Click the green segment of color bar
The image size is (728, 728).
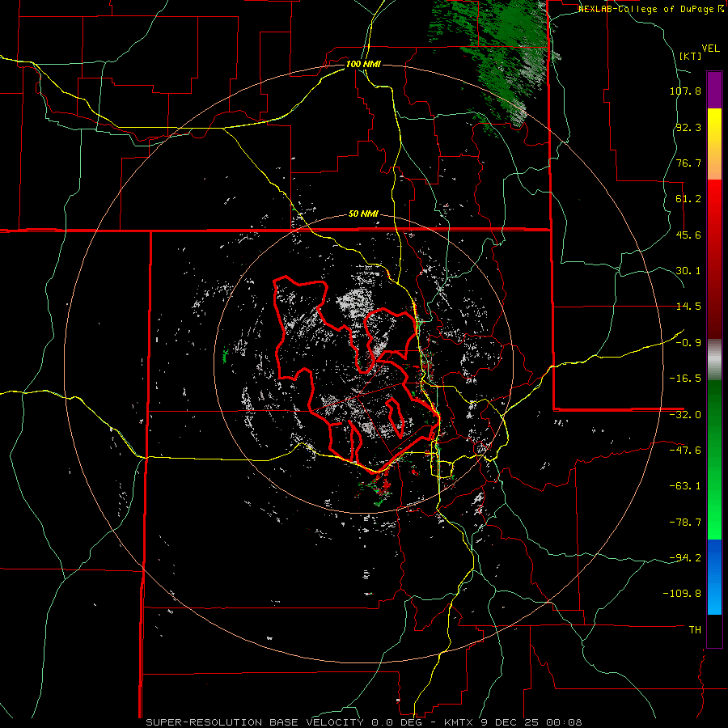pyautogui.click(x=714, y=459)
